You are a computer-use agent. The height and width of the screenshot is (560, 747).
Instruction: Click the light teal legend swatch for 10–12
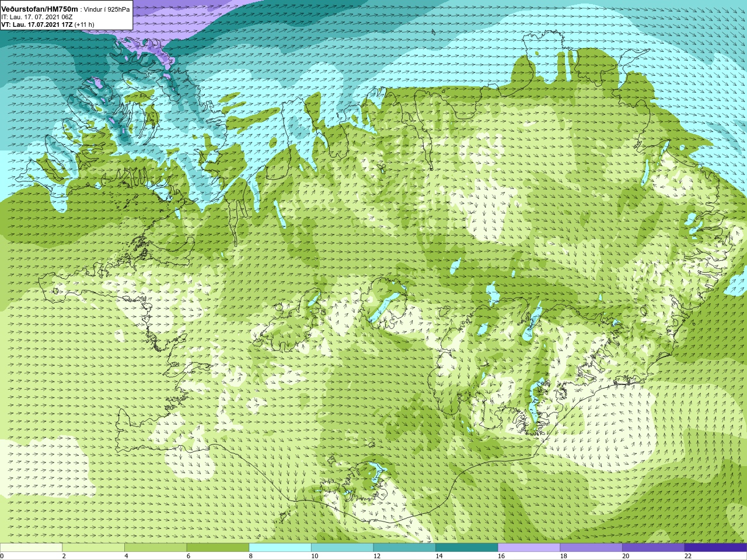[x=342, y=548]
